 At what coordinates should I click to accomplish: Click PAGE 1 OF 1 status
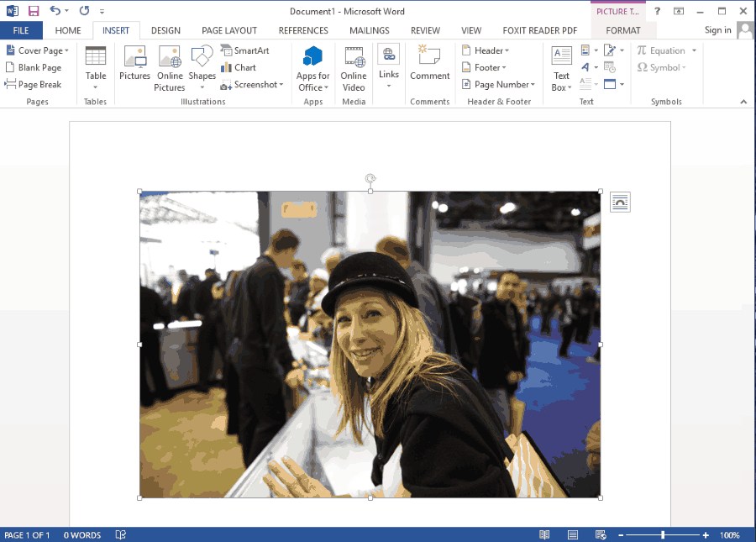[x=27, y=534]
